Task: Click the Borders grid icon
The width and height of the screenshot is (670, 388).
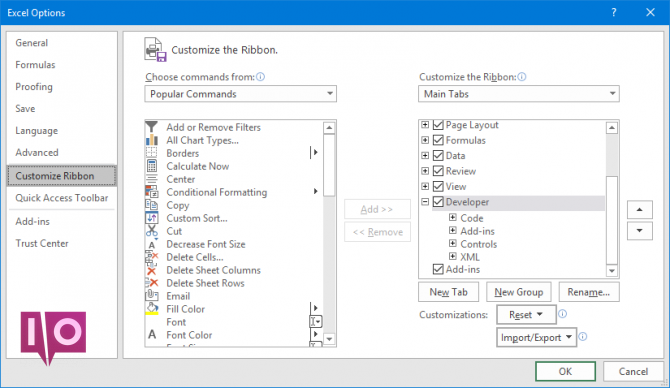Action: (x=152, y=153)
